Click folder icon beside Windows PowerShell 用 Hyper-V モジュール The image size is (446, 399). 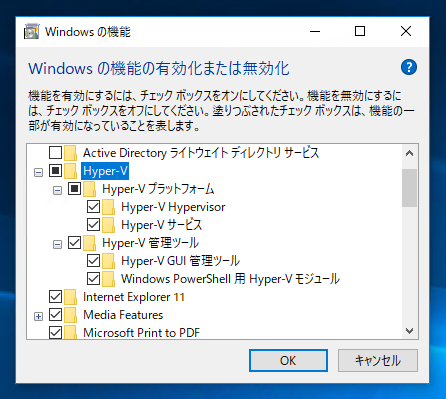(x=109, y=279)
